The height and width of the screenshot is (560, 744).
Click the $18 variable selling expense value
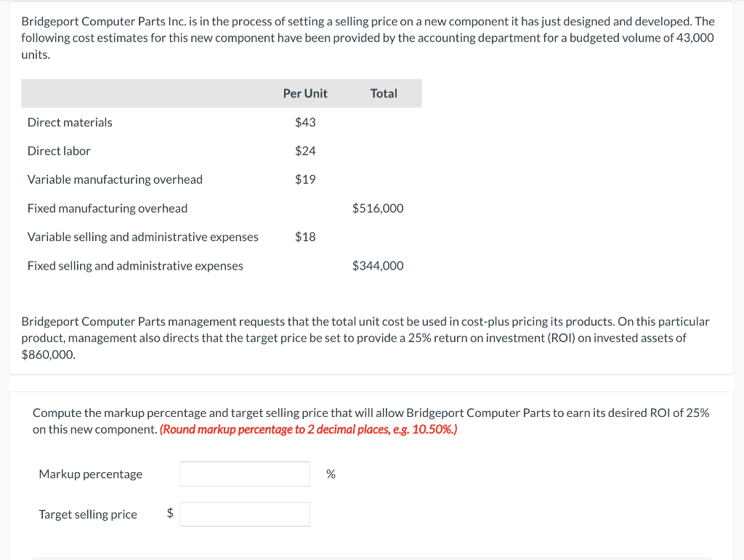[x=305, y=237]
